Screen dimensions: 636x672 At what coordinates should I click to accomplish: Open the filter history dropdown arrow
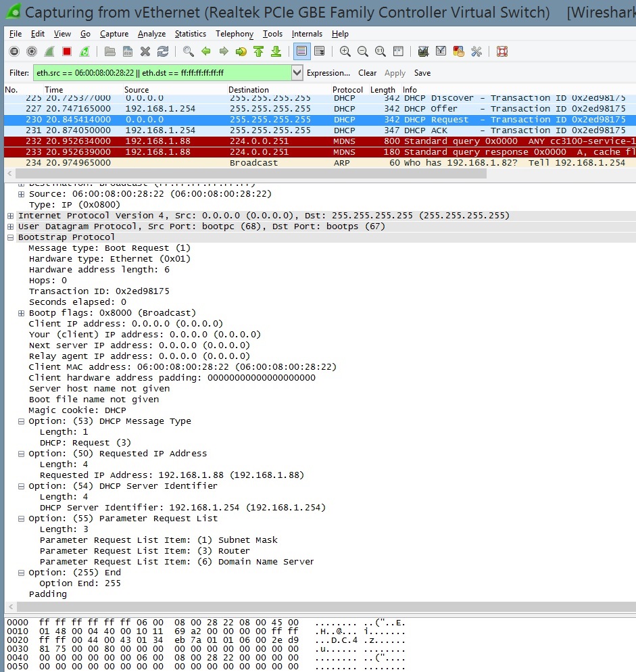pyautogui.click(x=297, y=73)
